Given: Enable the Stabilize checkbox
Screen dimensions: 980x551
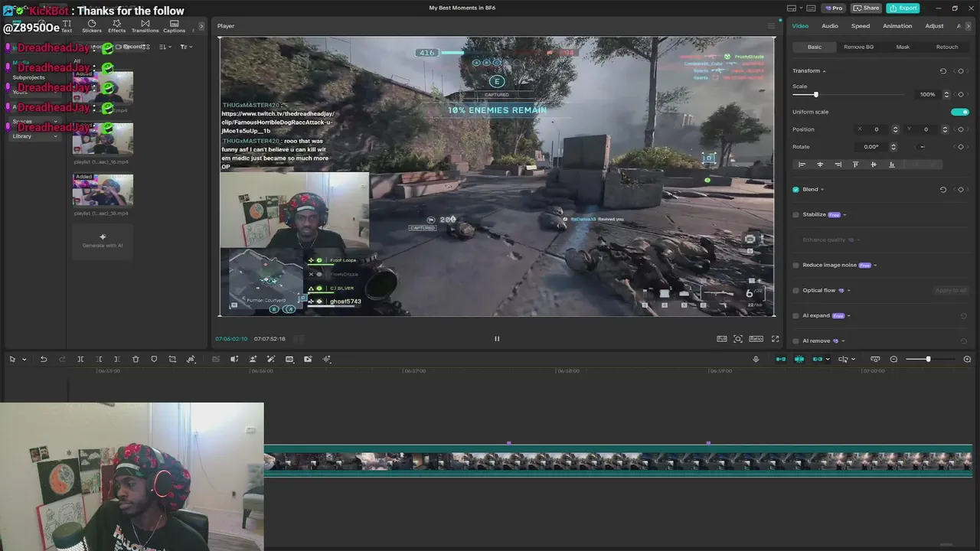Looking at the screenshot, I should click(796, 215).
